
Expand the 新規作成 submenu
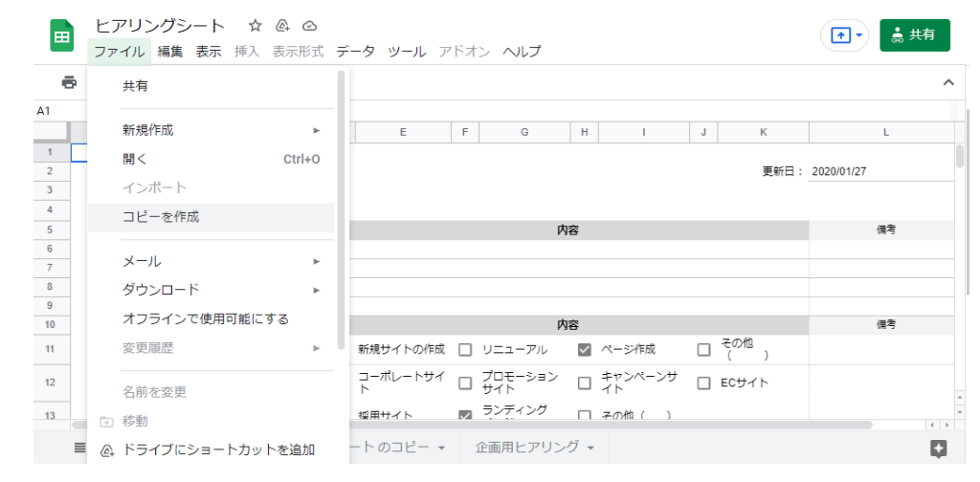211,130
